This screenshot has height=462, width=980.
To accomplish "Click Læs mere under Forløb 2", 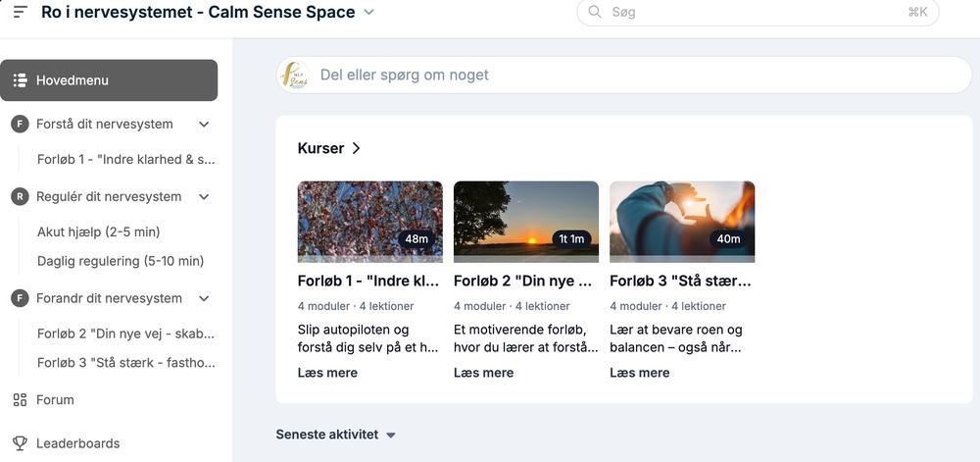I will [x=483, y=373].
